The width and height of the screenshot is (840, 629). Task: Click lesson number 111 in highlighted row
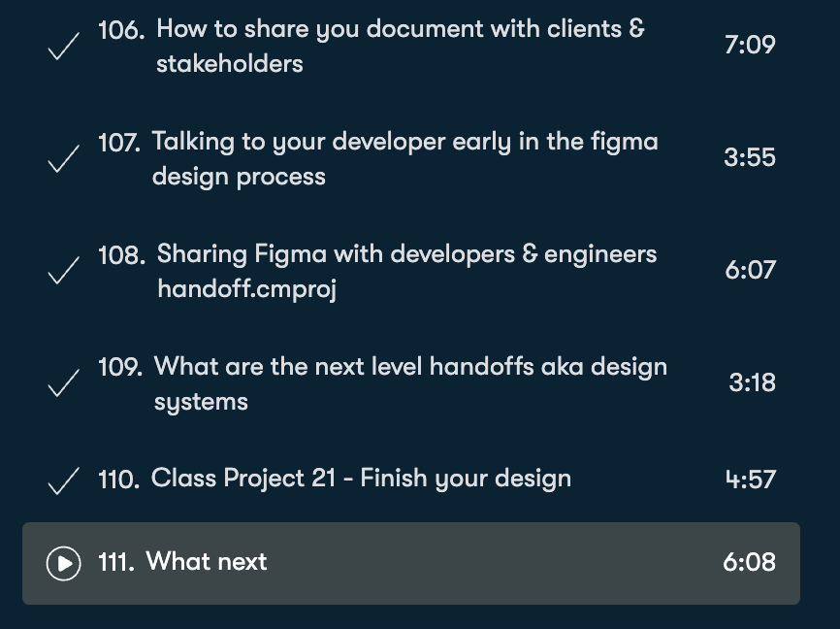click(116, 563)
